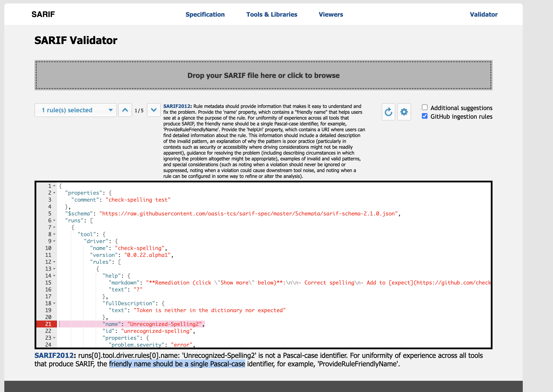The width and height of the screenshot is (553, 392).
Task: Disable the GitHub ingestion rules checkbox
Action: pyautogui.click(x=424, y=116)
